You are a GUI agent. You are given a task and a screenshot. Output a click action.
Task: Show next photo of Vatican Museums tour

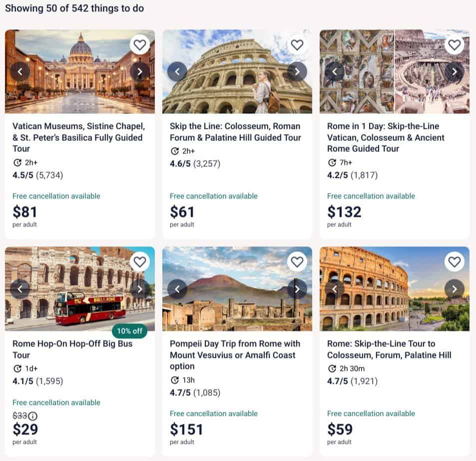coord(140,71)
